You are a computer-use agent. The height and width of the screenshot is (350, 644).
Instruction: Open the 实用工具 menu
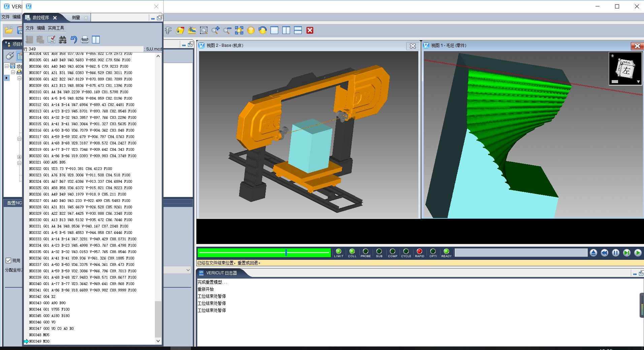tap(56, 28)
